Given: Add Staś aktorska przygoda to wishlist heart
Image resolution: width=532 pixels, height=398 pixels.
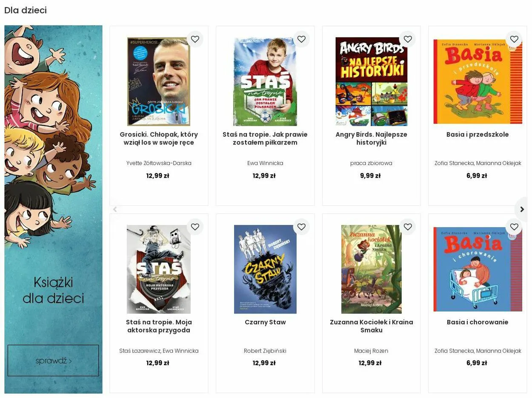Looking at the screenshot, I should tap(195, 227).
